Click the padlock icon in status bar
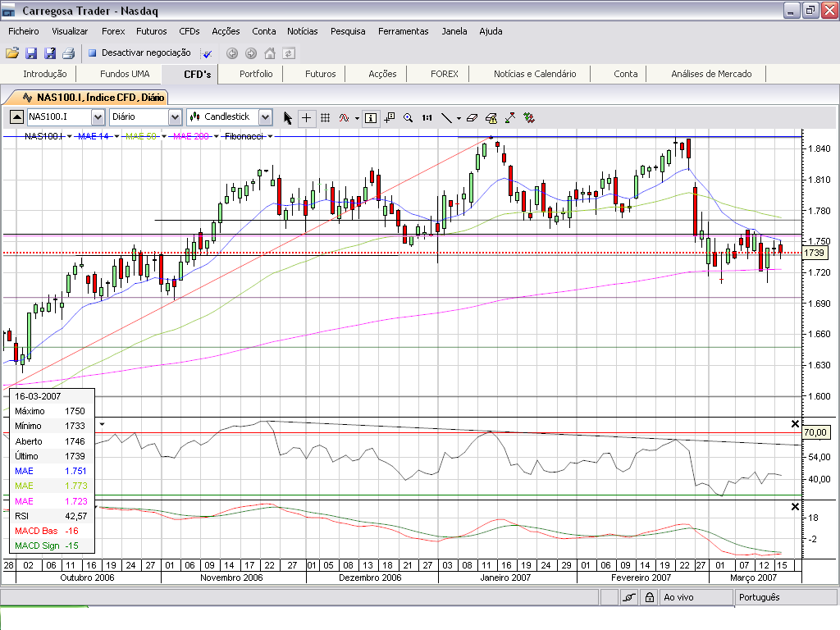 click(x=650, y=597)
